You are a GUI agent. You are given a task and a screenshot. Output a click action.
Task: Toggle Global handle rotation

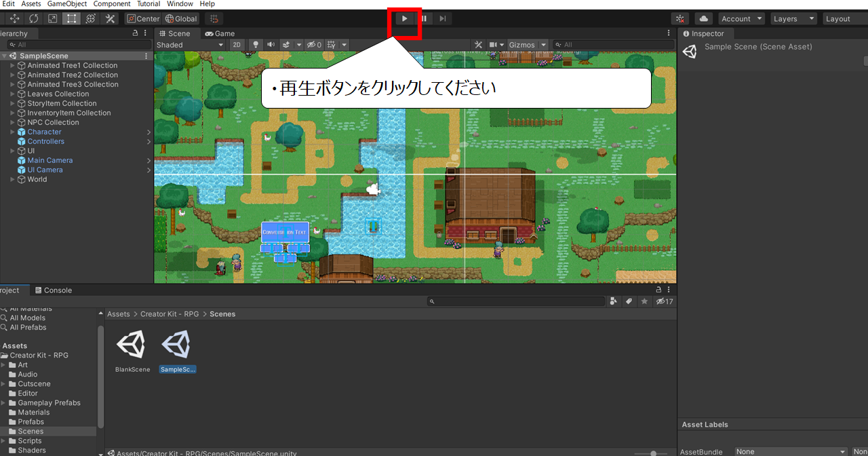[181, 18]
